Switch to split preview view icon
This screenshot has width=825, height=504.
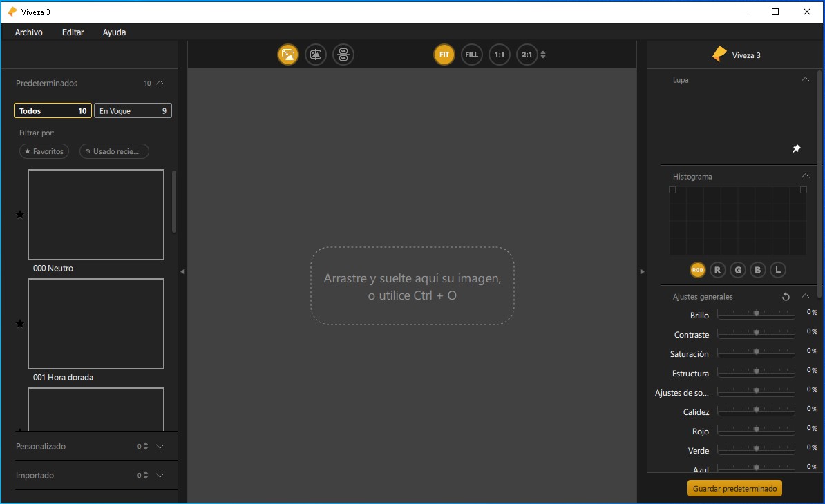tap(316, 55)
